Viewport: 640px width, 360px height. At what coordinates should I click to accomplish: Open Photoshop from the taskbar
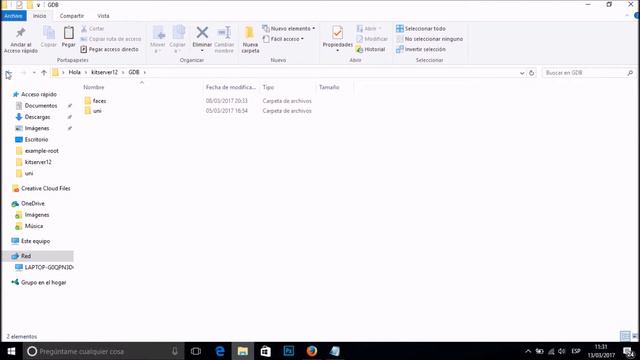tap(289, 351)
